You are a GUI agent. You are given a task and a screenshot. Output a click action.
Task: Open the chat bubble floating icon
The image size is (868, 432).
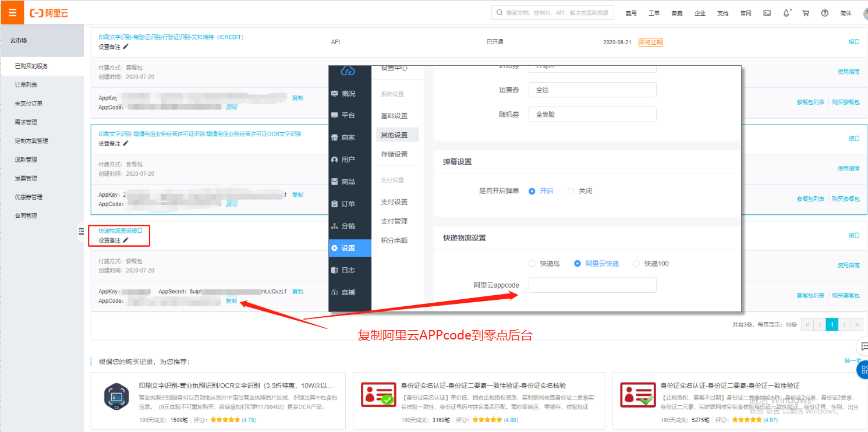(x=863, y=346)
